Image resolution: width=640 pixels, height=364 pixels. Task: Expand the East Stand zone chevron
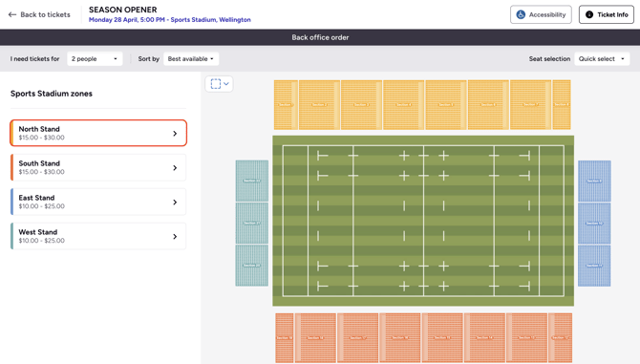pyautogui.click(x=175, y=202)
